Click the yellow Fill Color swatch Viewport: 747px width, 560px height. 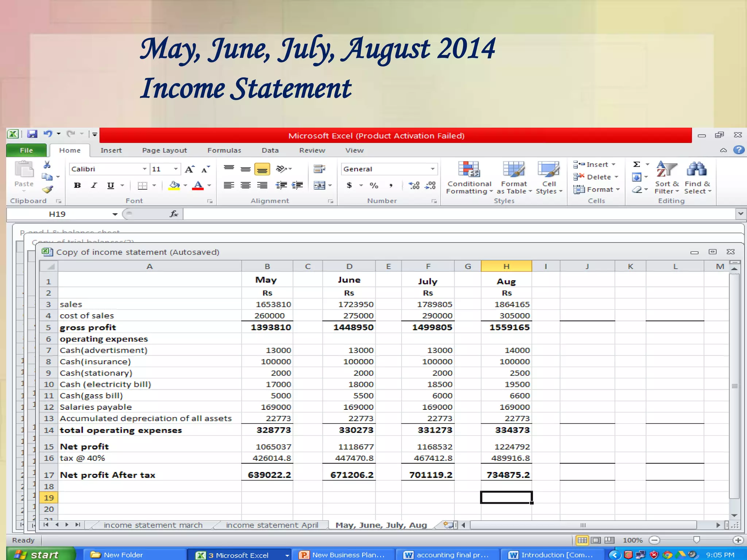tap(174, 186)
